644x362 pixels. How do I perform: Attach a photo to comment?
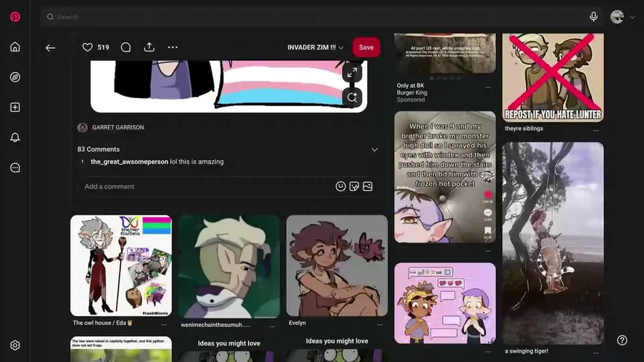pos(368,186)
